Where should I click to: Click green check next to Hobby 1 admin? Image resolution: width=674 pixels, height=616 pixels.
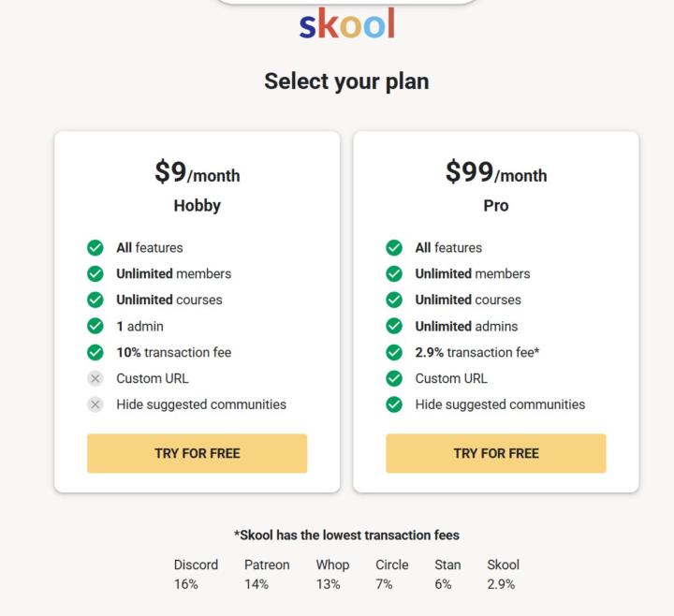95,327
